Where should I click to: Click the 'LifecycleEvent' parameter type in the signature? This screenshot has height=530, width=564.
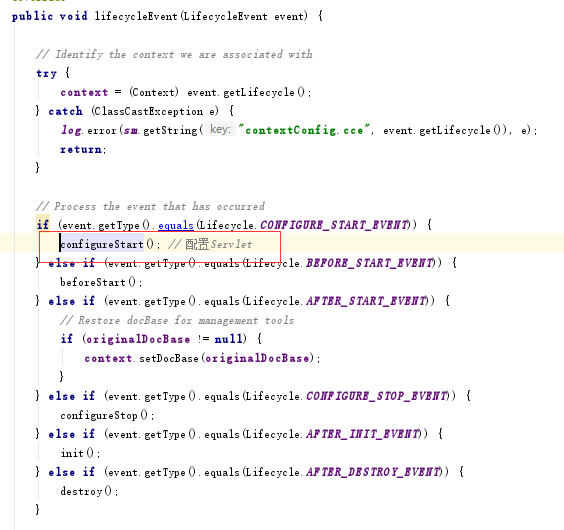click(226, 16)
